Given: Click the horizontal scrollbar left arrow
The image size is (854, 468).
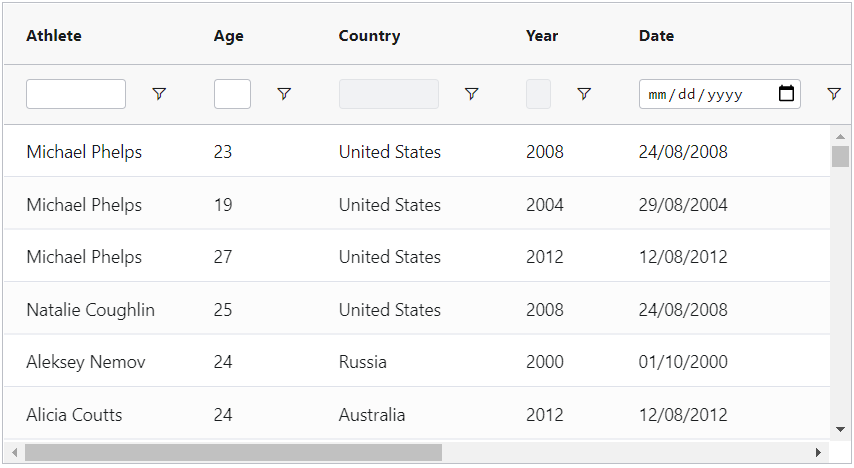Looking at the screenshot, I should point(13,453).
